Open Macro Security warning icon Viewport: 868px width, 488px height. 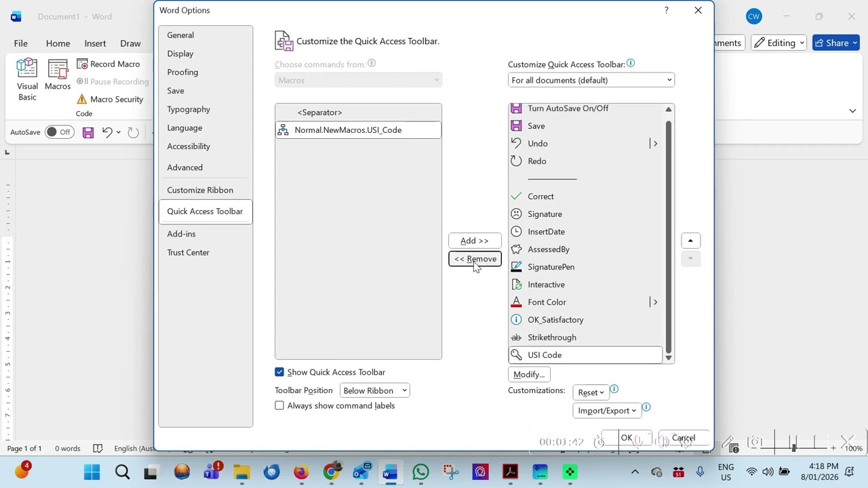click(x=82, y=99)
